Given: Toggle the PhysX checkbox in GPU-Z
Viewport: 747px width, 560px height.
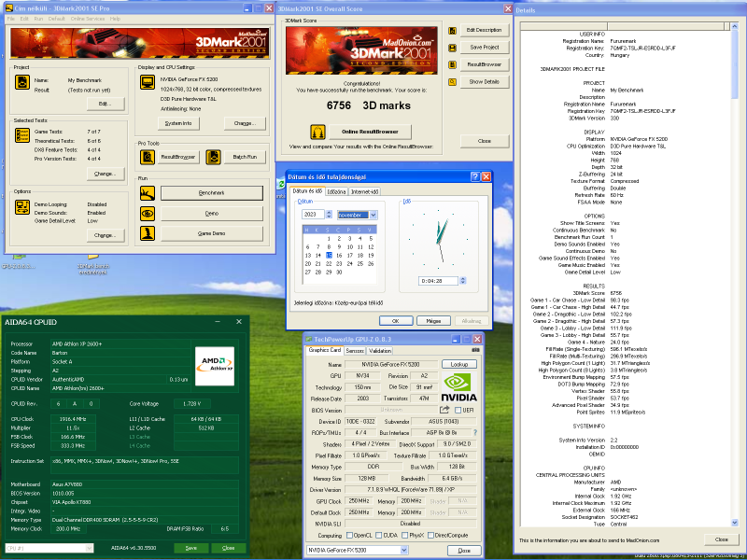Looking at the screenshot, I should tap(404, 535).
